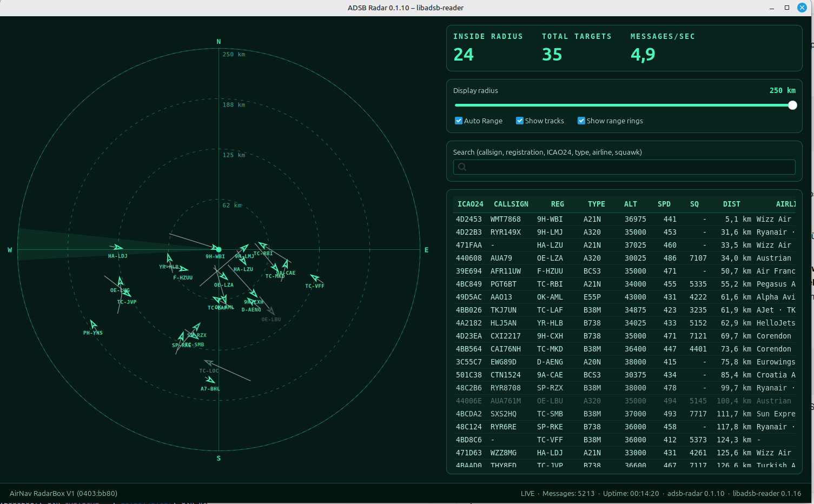
Task: Select the PH-YNS aircraft marker on radar
Action: coord(94,324)
